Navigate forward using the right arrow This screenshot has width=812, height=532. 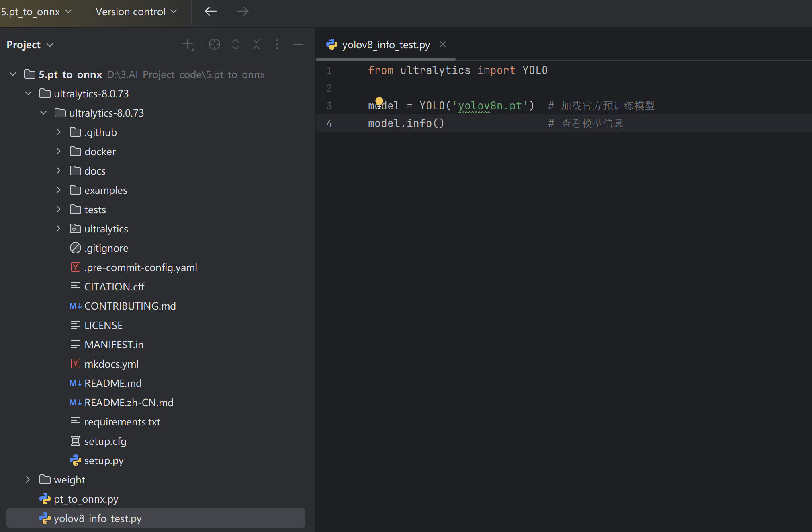point(242,11)
